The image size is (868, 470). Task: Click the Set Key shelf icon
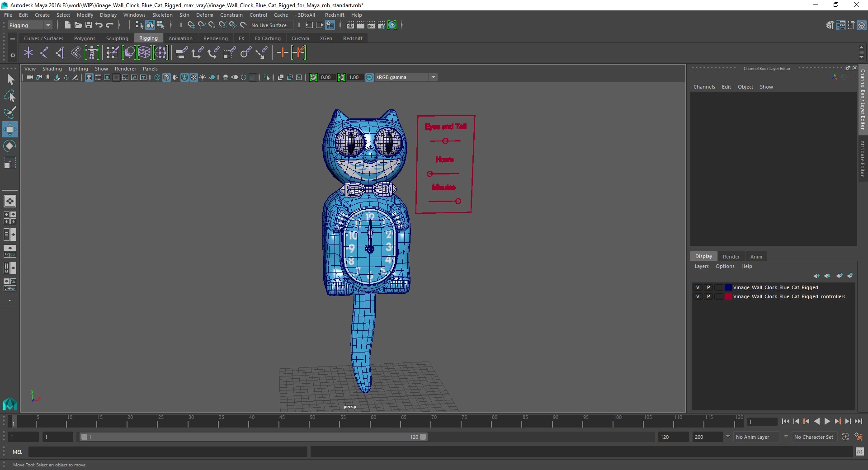(x=283, y=53)
